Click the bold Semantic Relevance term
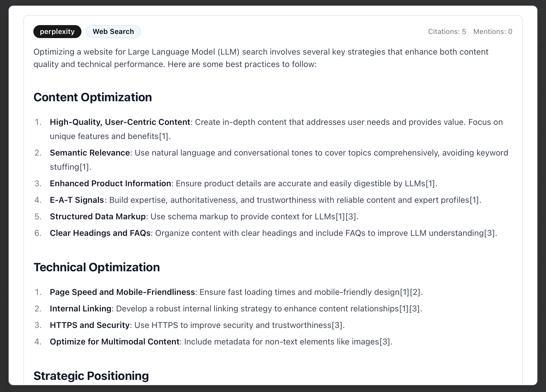The height and width of the screenshot is (392, 546). [90, 153]
